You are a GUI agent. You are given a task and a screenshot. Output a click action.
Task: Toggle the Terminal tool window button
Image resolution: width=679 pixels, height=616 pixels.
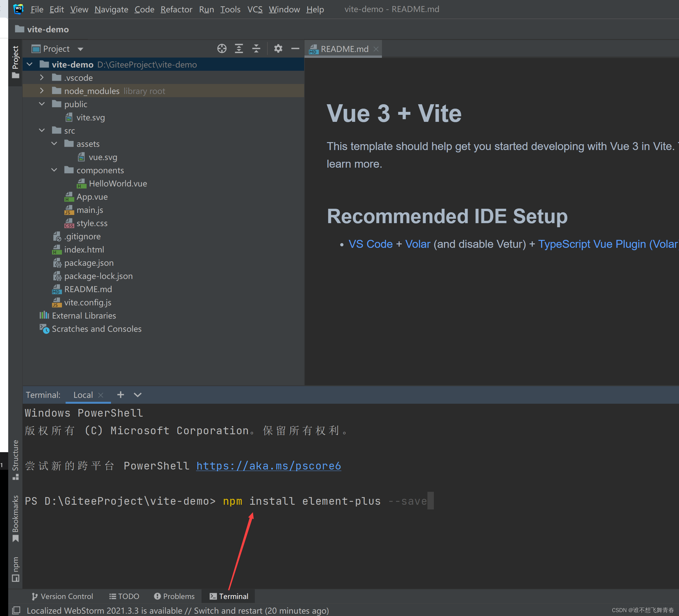pyautogui.click(x=229, y=596)
